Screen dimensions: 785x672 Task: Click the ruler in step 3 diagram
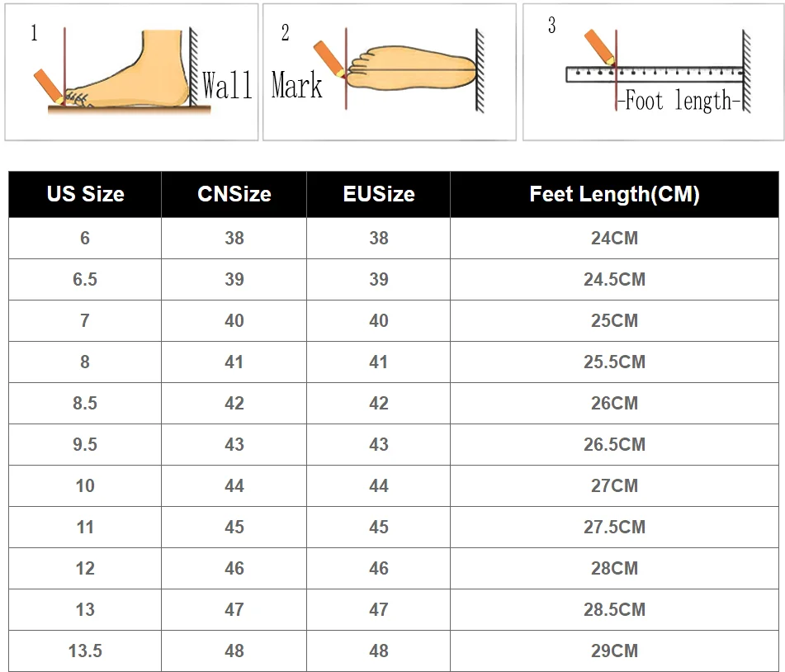tap(655, 74)
